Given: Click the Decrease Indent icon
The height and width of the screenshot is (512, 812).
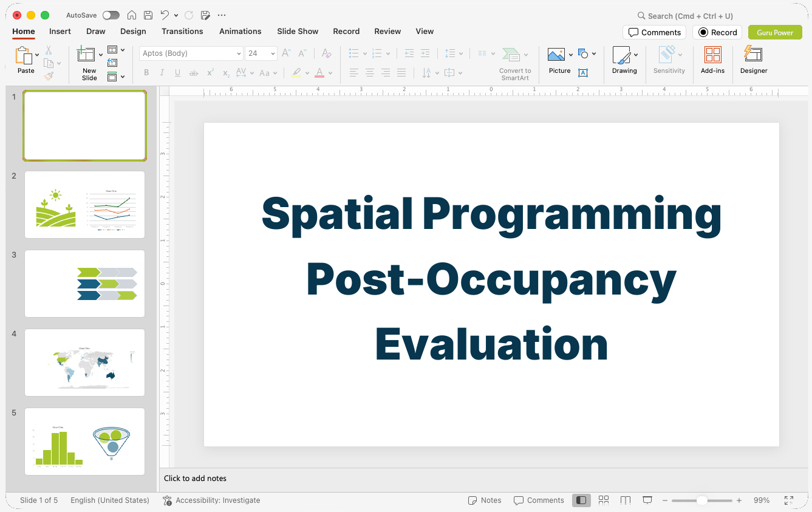Looking at the screenshot, I should tap(409, 53).
